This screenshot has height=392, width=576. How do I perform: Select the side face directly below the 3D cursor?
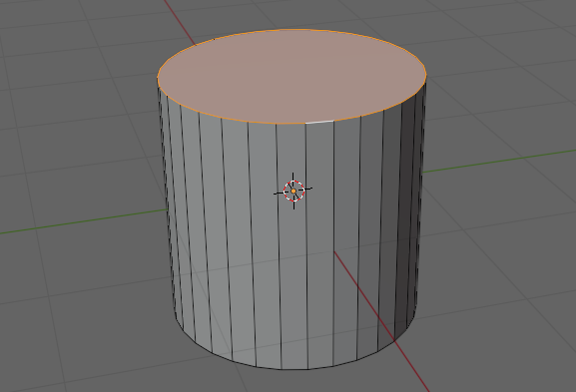pos(292,279)
